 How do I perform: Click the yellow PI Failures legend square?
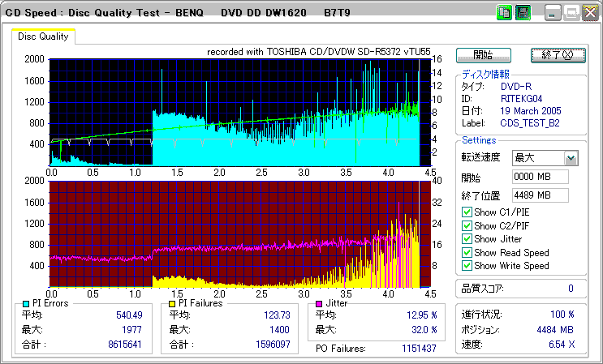(173, 304)
